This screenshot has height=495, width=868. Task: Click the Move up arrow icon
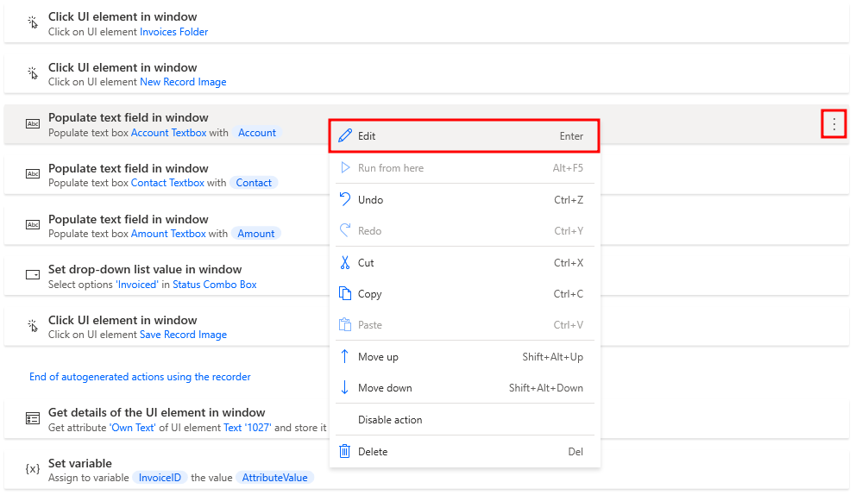(x=345, y=356)
